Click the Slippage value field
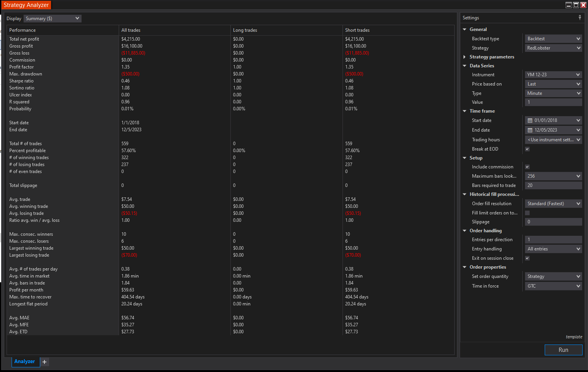 [553, 222]
